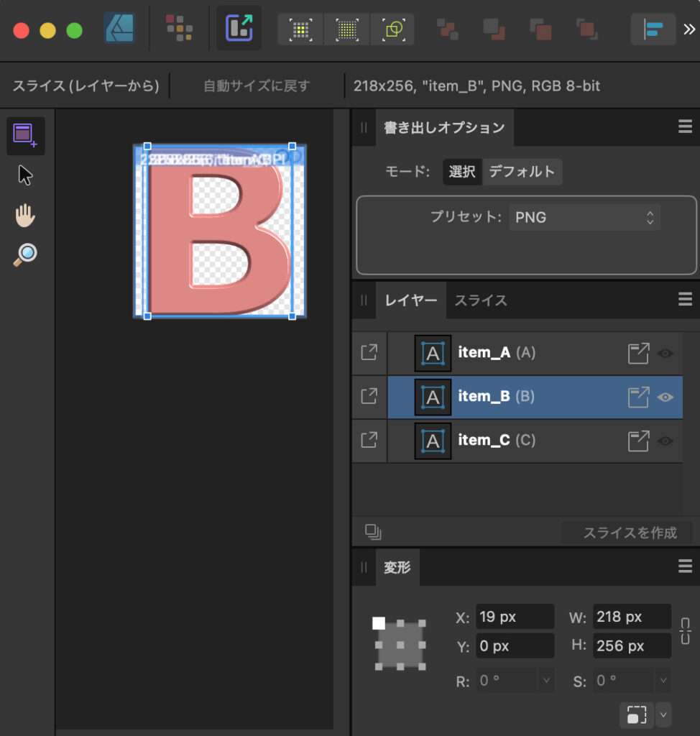
Task: Select the Slice Selection arrow tool
Action: [x=25, y=175]
